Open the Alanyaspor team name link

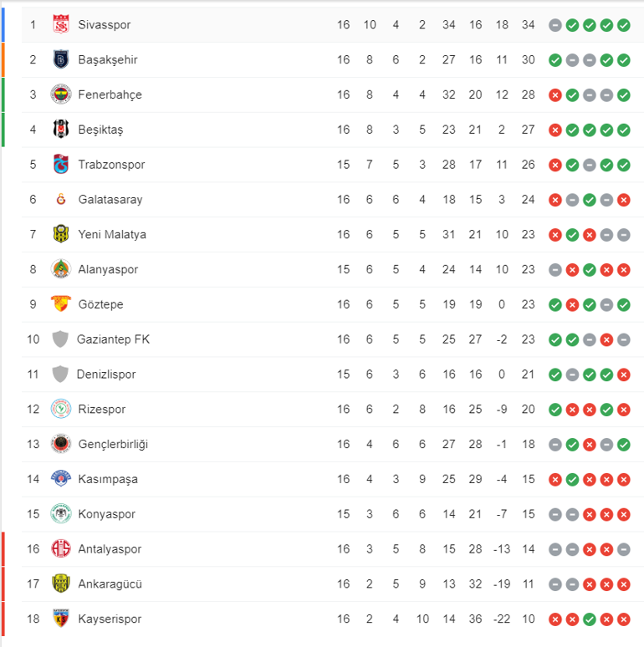click(108, 269)
